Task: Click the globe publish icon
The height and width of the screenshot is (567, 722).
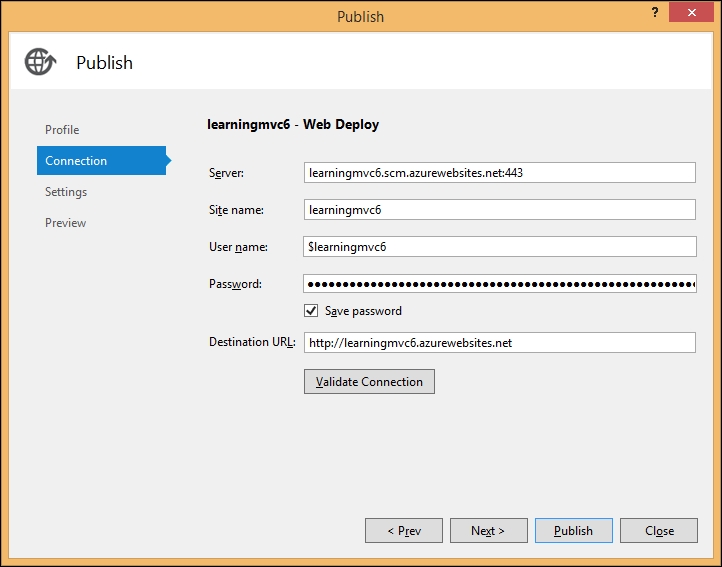Action: [x=41, y=62]
